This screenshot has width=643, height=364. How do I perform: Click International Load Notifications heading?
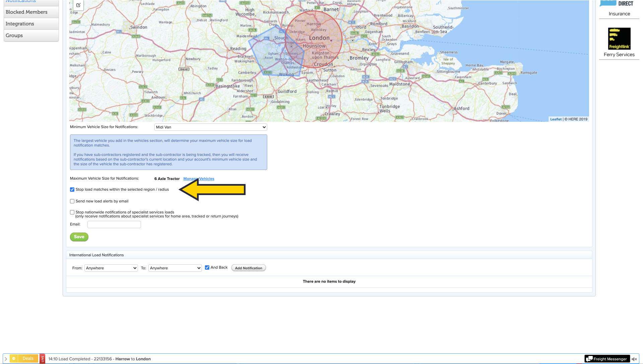pos(96,255)
